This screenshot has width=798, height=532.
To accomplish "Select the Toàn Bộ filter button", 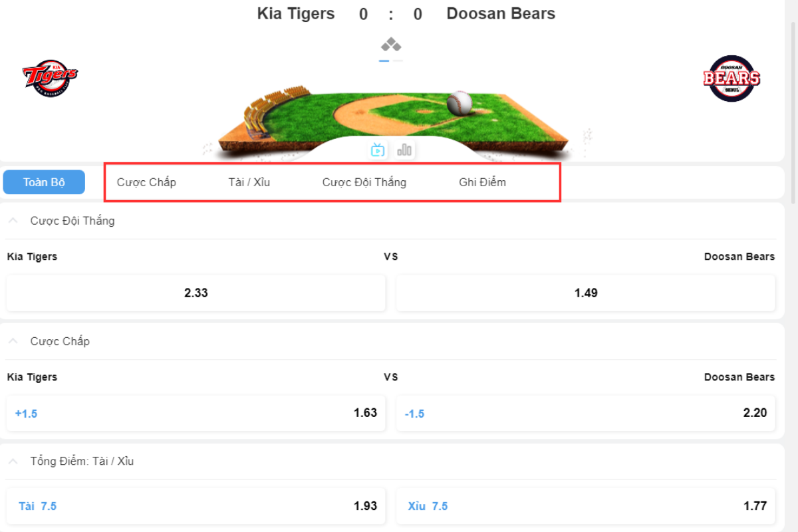I will [x=44, y=182].
